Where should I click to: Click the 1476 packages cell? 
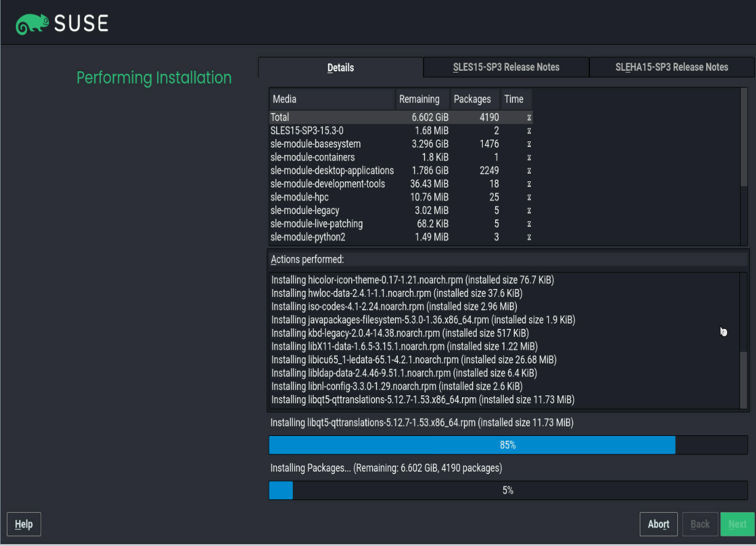(x=489, y=144)
